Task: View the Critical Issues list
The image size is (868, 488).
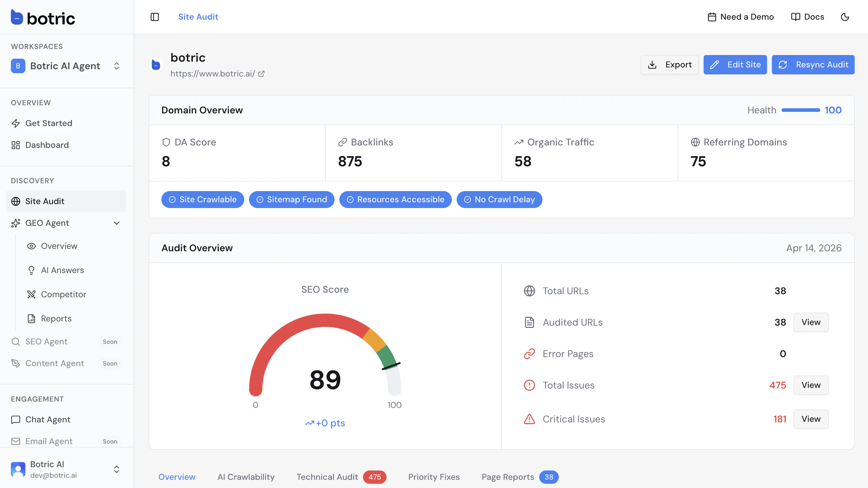Action: point(811,419)
